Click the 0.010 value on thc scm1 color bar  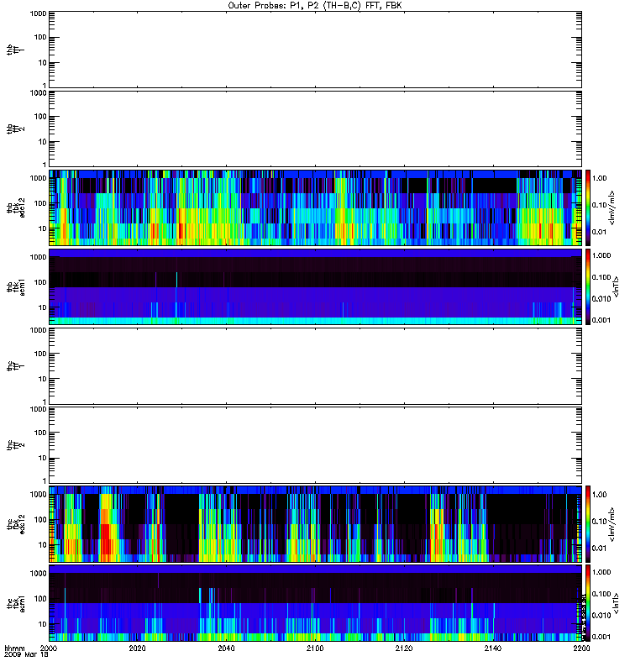(x=601, y=615)
